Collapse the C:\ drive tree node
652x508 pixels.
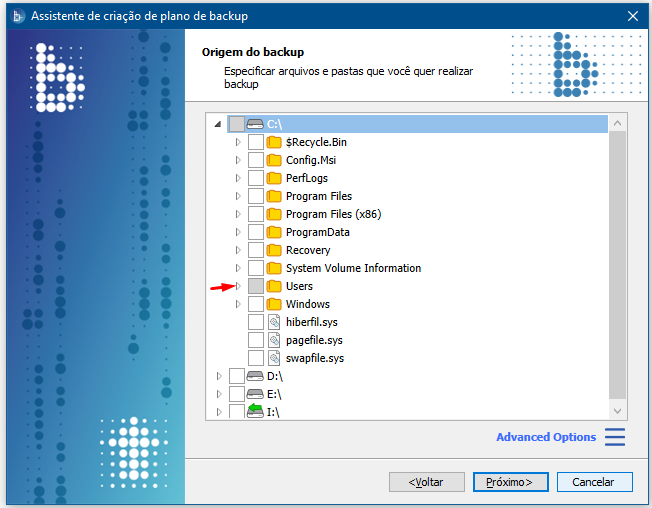click(x=217, y=124)
